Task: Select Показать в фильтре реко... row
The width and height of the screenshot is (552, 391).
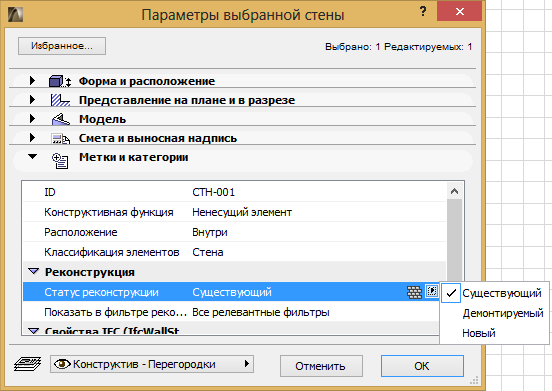Action: tap(231, 312)
